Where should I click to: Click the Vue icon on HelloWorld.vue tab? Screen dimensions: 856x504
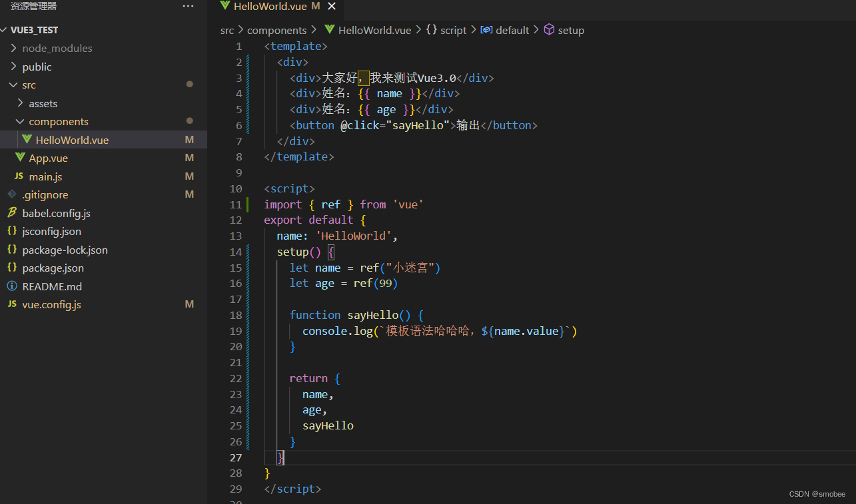225,6
